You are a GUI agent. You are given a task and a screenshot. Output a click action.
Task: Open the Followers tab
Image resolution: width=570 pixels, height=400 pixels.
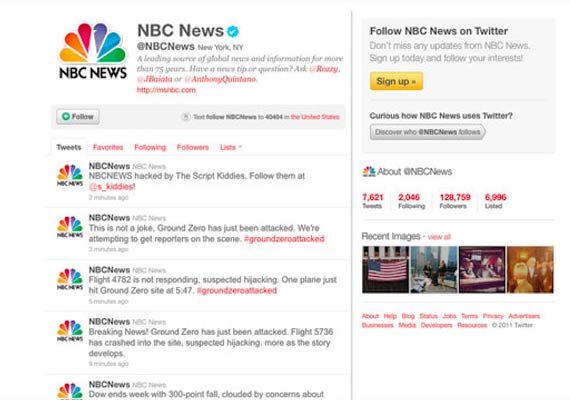[193, 147]
